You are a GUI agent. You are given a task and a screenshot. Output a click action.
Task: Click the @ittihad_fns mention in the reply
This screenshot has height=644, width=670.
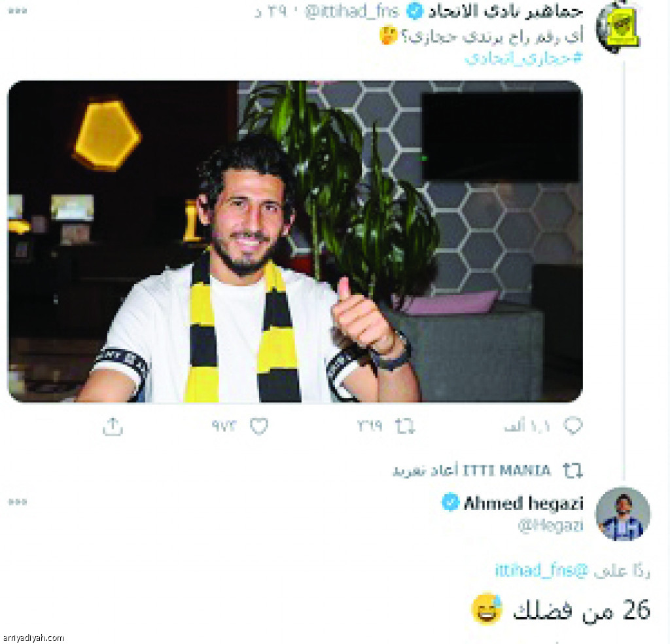tap(541, 570)
